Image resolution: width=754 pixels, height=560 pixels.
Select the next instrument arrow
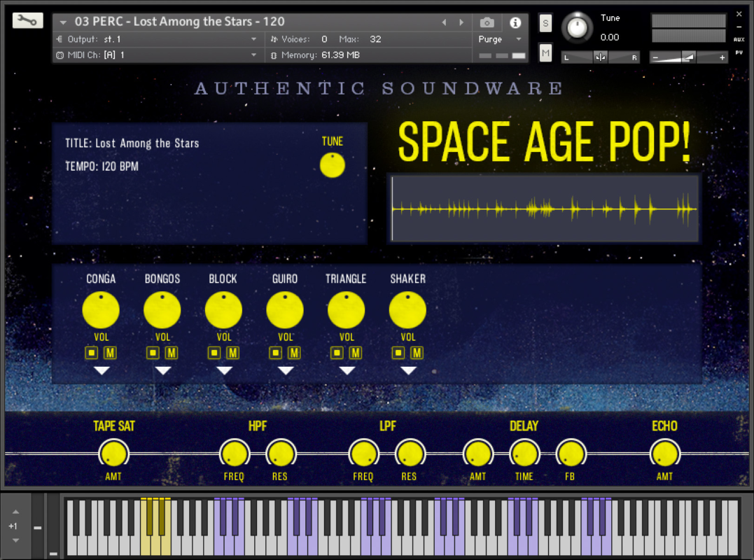coord(461,22)
